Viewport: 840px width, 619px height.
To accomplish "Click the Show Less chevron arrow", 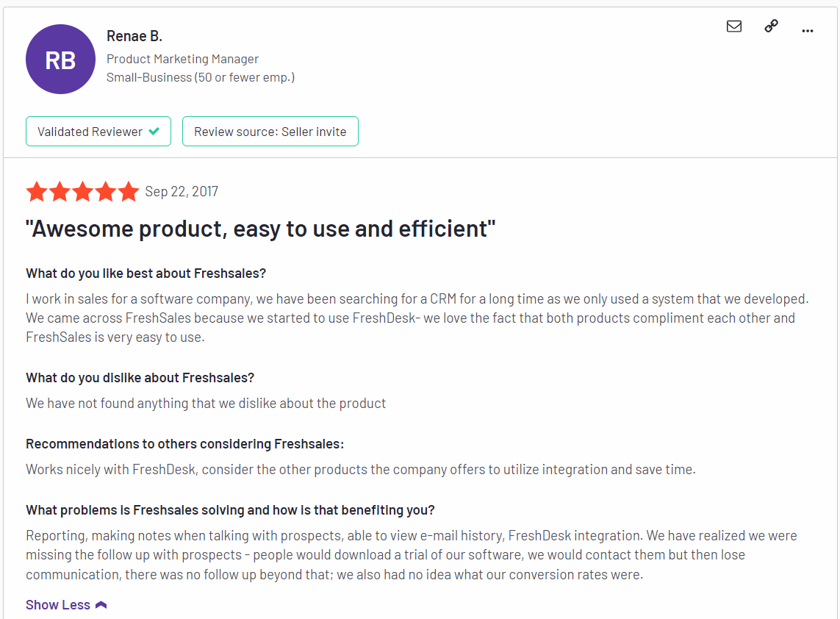I will click(101, 605).
